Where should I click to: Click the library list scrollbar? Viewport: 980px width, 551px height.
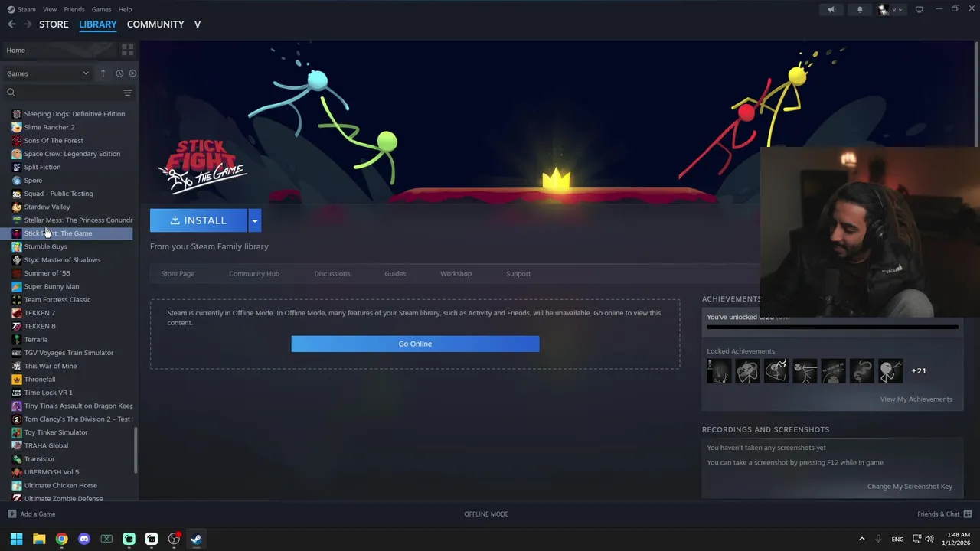coord(136,450)
